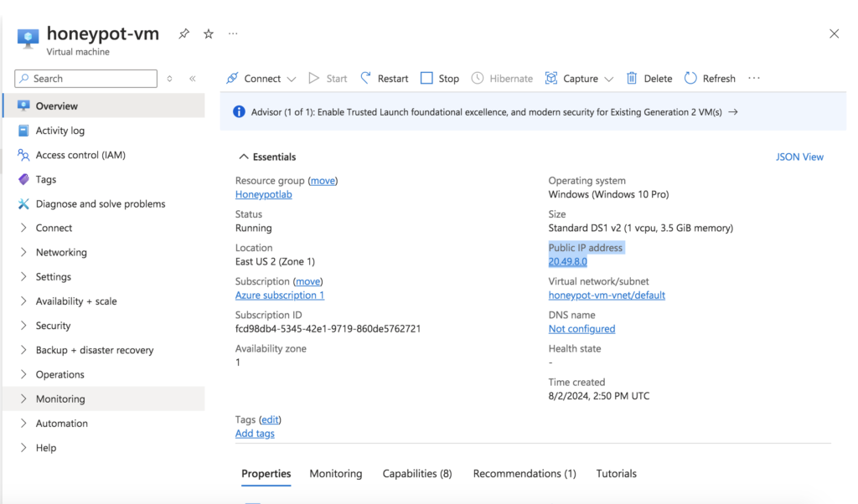Open the Honeypotlab resource group

(x=263, y=194)
